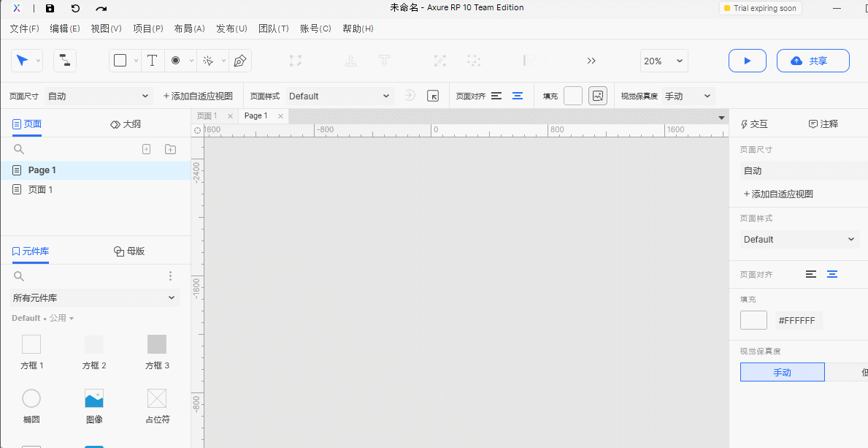Screen dimensions: 868x448
Task: Select the rectangle shape tool
Action: click(120, 61)
